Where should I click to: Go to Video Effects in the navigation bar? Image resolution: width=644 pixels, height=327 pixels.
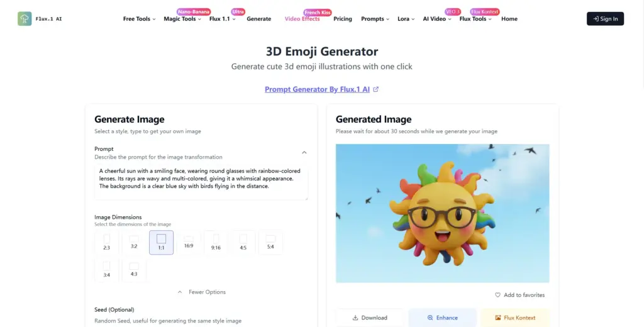(302, 19)
